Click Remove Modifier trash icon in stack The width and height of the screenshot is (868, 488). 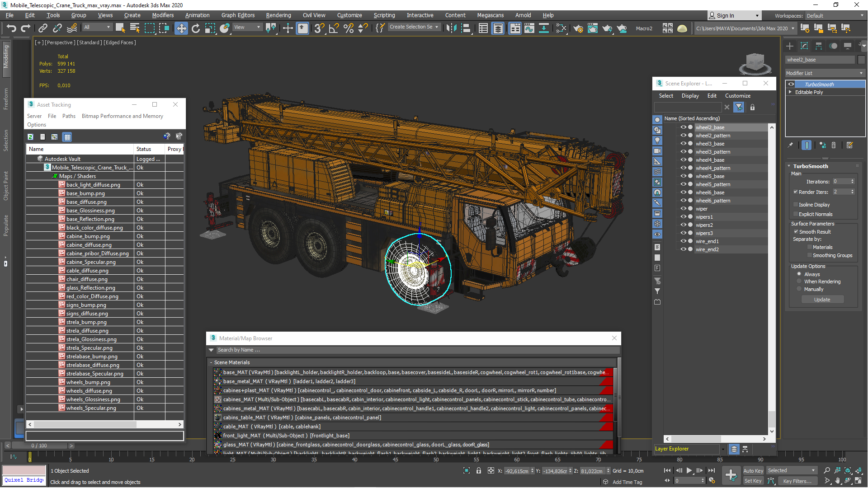point(834,145)
